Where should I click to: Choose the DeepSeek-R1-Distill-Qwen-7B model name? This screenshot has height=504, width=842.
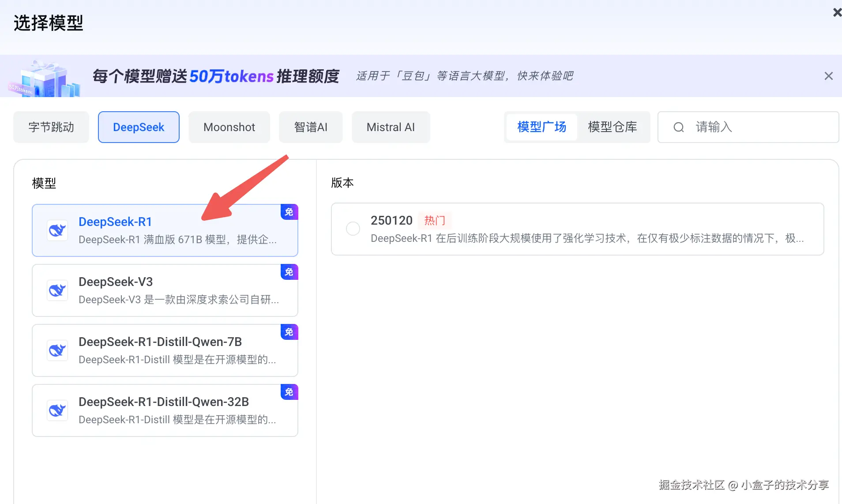click(160, 342)
